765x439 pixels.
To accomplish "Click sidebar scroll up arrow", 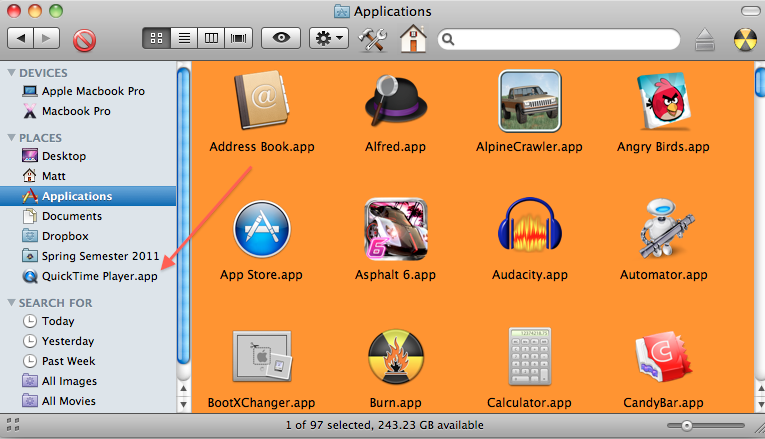I will tap(183, 389).
